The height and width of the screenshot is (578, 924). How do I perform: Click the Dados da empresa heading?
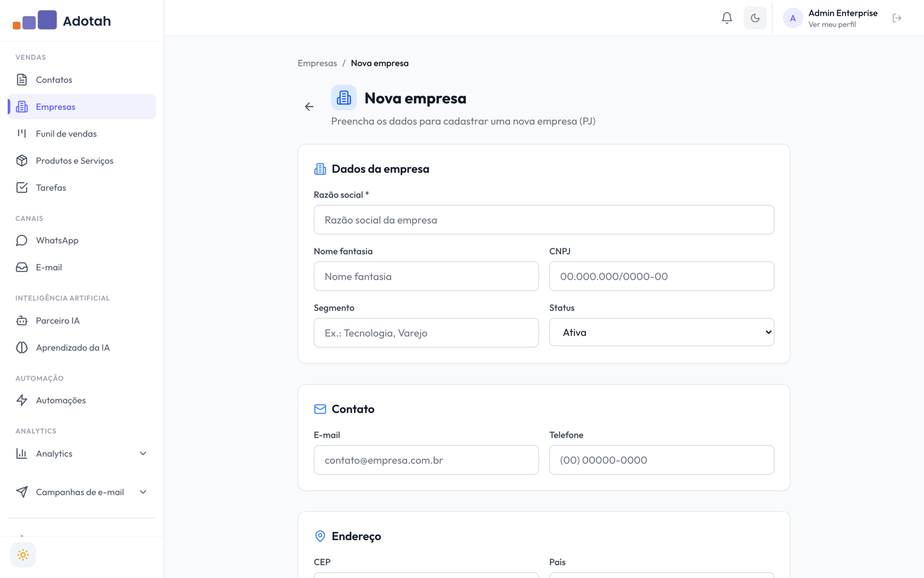tap(380, 169)
